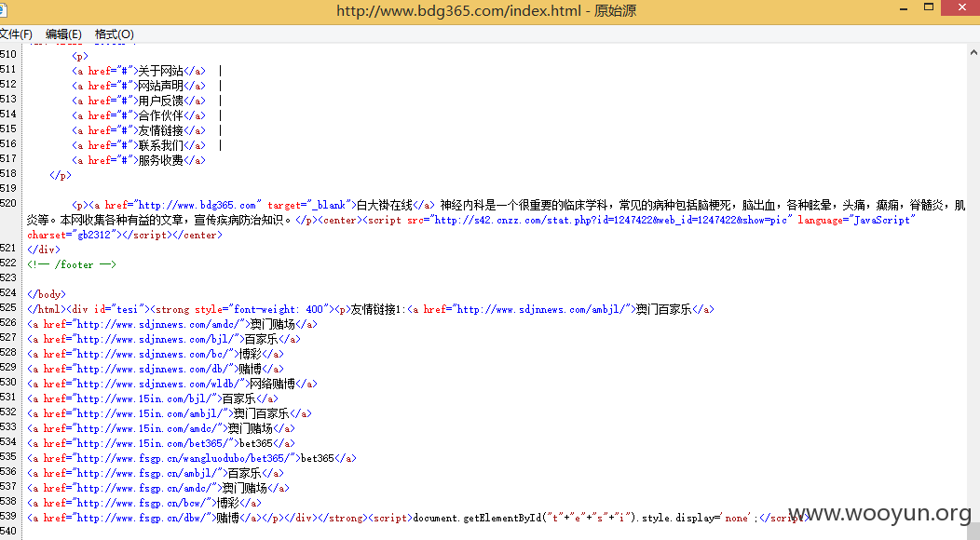Click the text 关于网站 on line 511
Viewport: 980px width, 540px height.
(x=160, y=72)
